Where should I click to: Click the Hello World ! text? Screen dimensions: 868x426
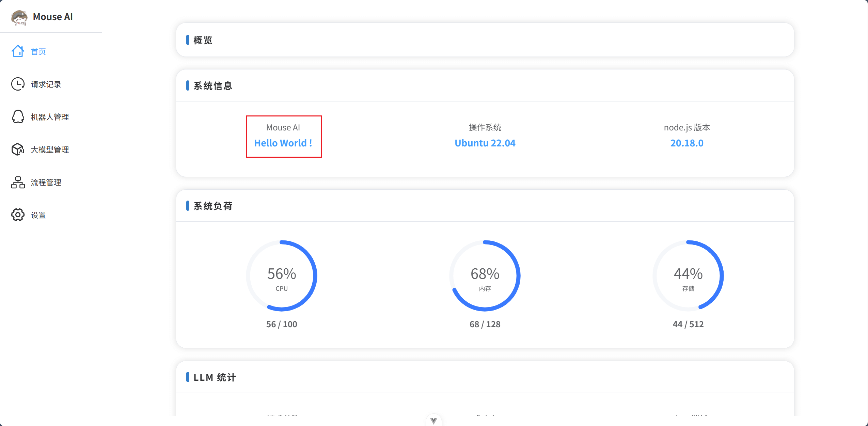click(283, 143)
